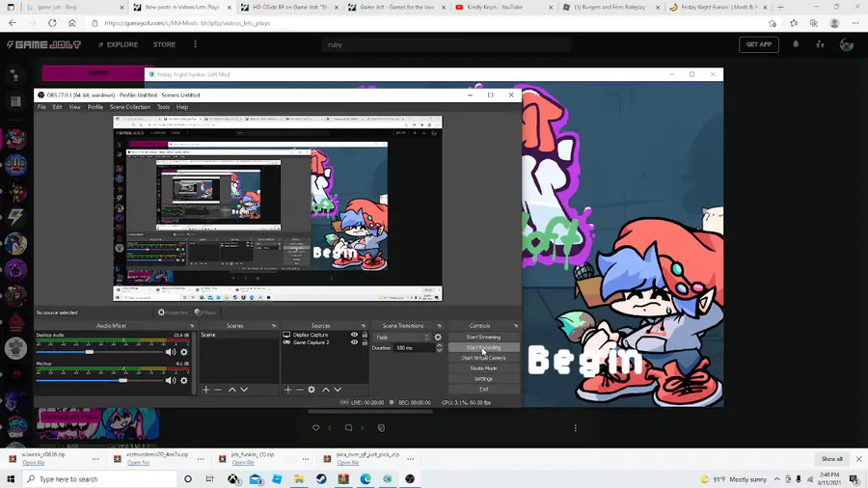
Task: Pop out Scene Transitions dock icon
Action: tap(439, 326)
